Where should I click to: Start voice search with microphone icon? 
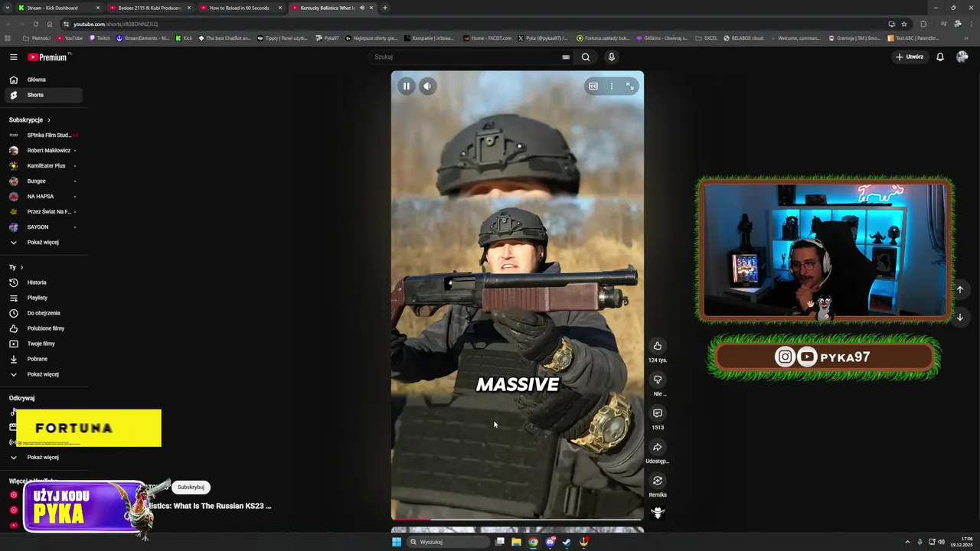(x=611, y=57)
